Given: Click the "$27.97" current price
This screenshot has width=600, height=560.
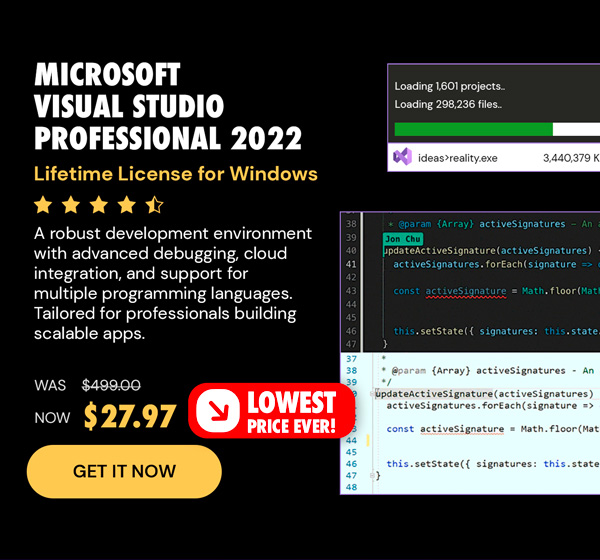Looking at the screenshot, I should coord(130,416).
